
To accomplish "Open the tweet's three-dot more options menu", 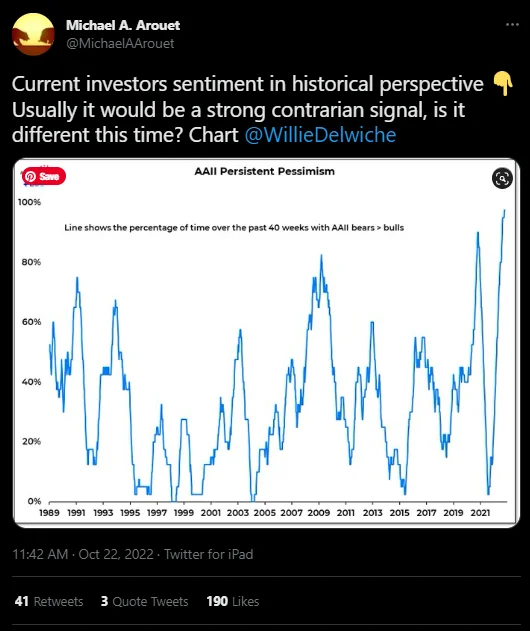I will point(512,25).
